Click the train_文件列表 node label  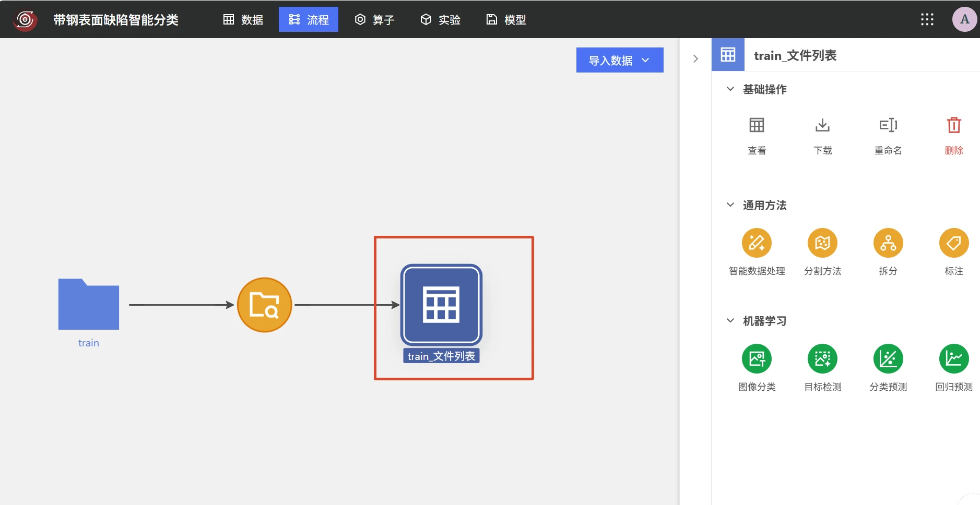441,356
